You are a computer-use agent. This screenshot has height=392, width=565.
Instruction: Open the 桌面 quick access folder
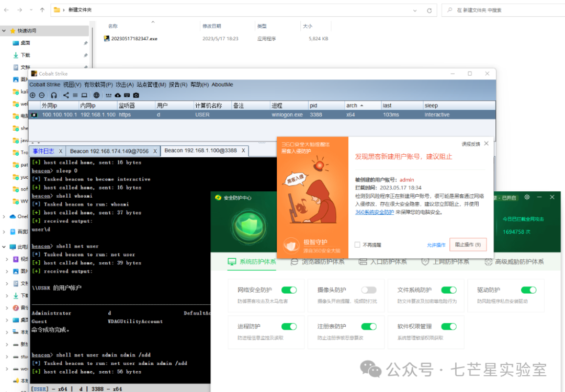(x=25, y=43)
